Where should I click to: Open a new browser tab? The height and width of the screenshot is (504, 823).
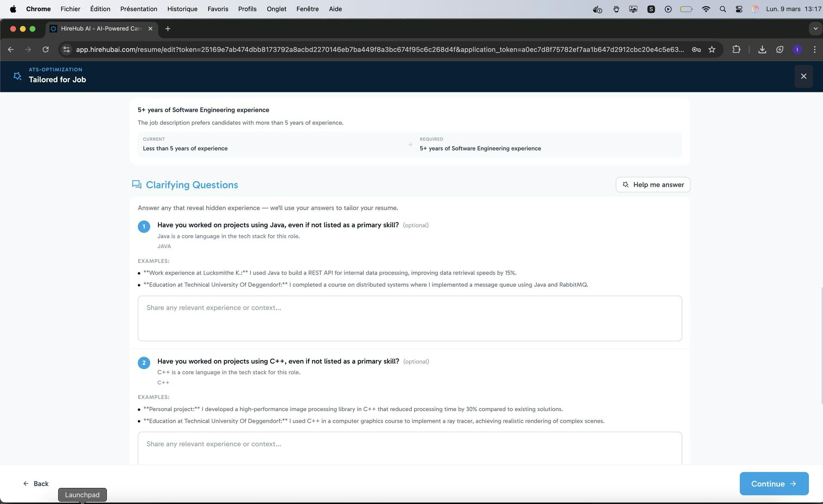click(x=168, y=29)
